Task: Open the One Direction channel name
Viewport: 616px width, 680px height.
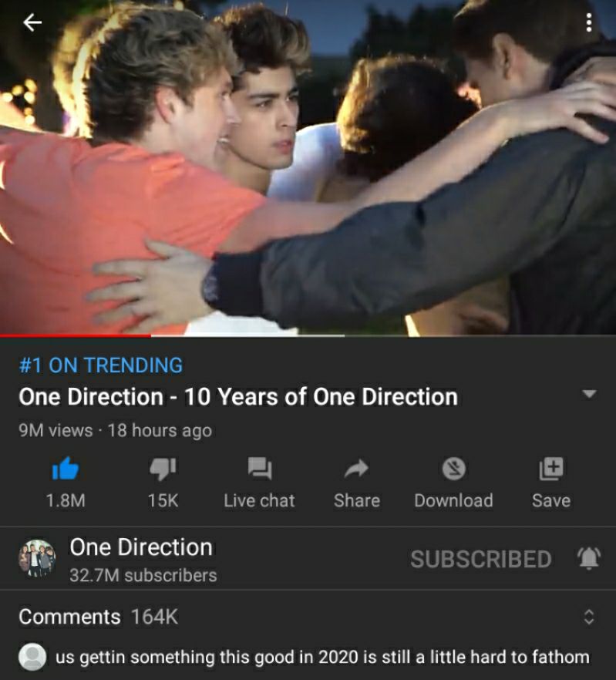Action: [x=141, y=547]
